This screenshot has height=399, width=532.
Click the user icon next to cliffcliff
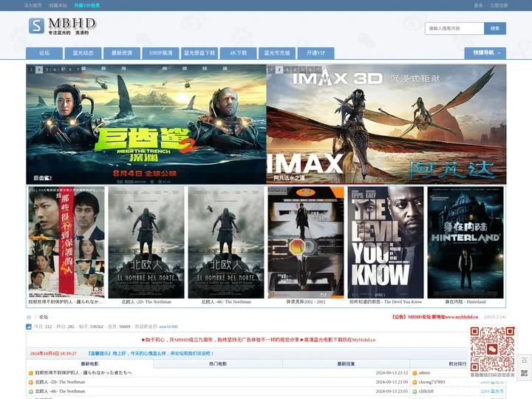point(415,391)
